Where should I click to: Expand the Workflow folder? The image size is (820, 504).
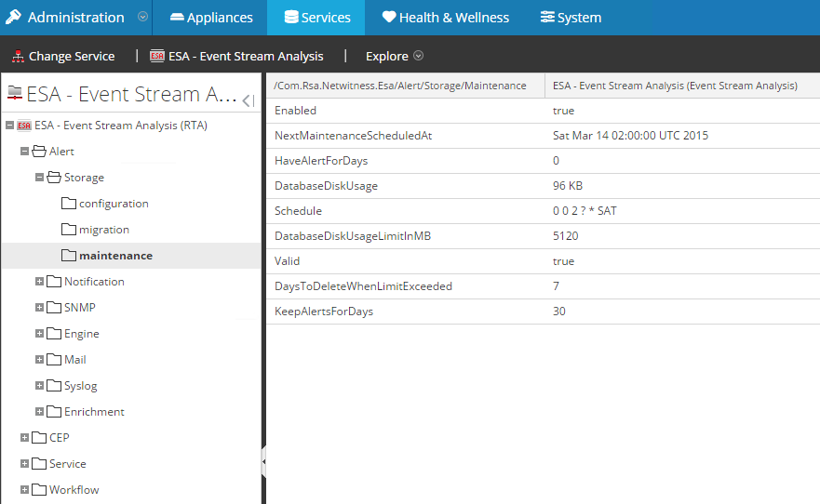tap(24, 490)
